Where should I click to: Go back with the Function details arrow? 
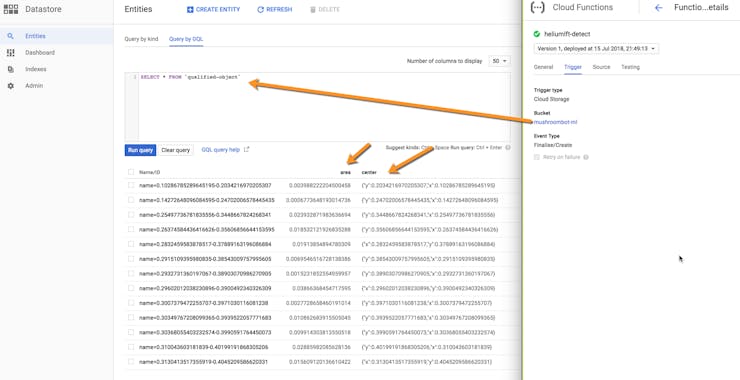[x=659, y=8]
